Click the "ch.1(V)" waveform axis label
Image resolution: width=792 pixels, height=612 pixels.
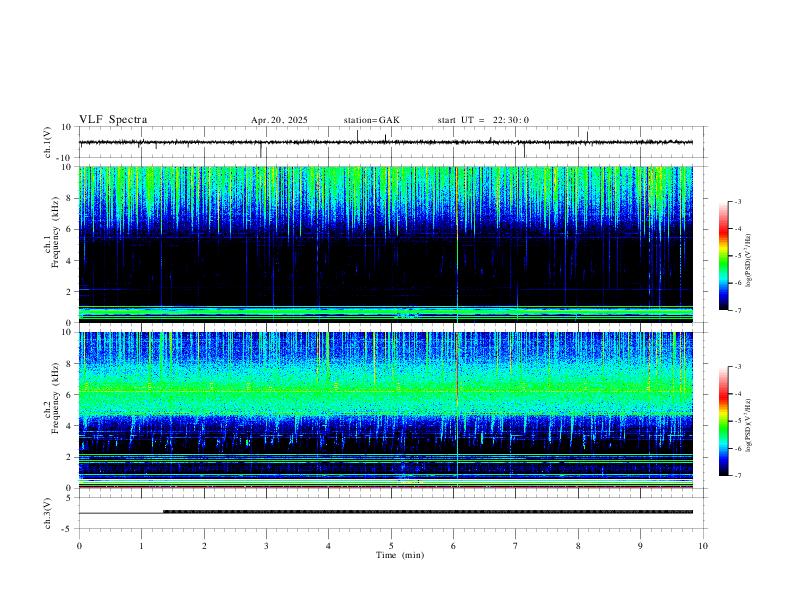[48, 142]
